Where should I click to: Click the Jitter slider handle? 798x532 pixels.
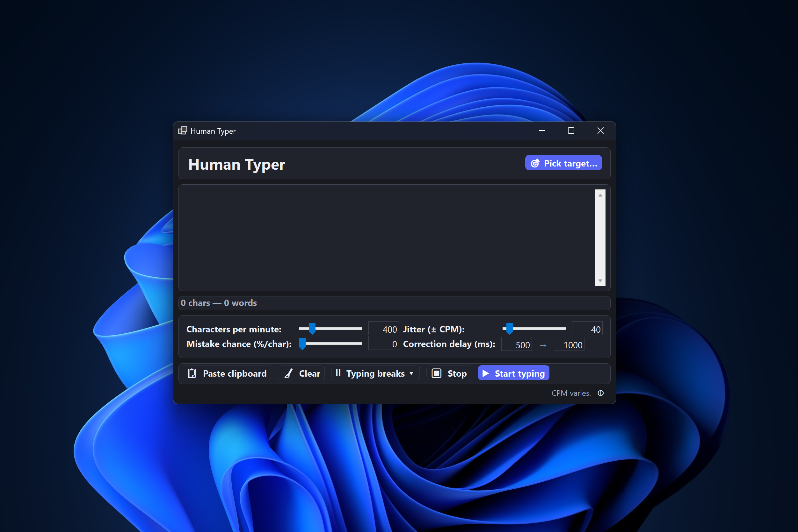point(509,329)
